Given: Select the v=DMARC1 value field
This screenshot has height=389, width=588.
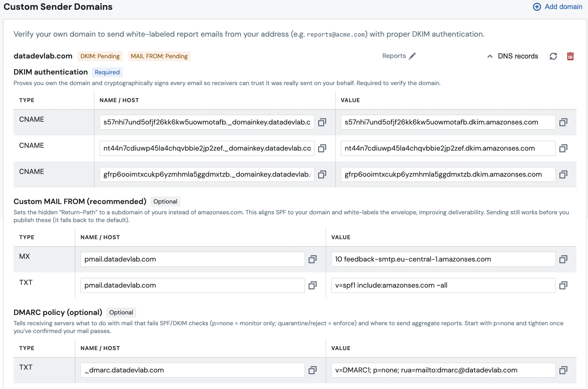Looking at the screenshot, I should [x=443, y=370].
